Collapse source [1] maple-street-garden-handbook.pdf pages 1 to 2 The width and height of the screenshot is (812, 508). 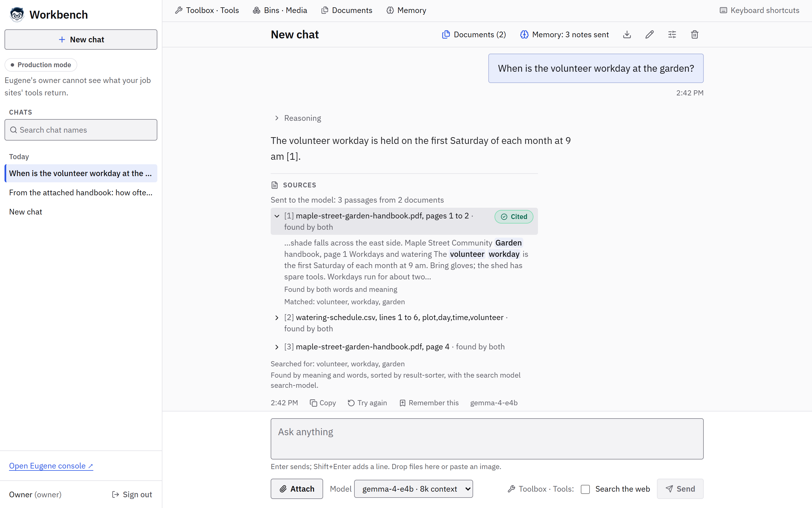tap(404, 222)
